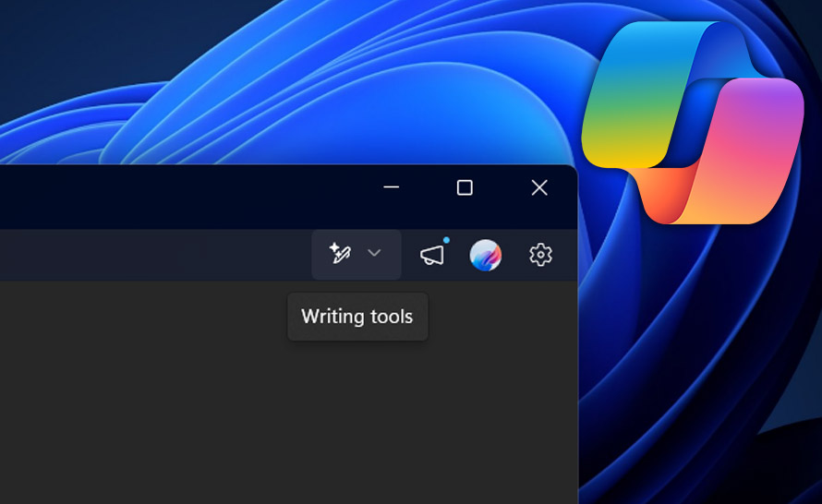Click the Writing tools pen icon

pyautogui.click(x=340, y=254)
